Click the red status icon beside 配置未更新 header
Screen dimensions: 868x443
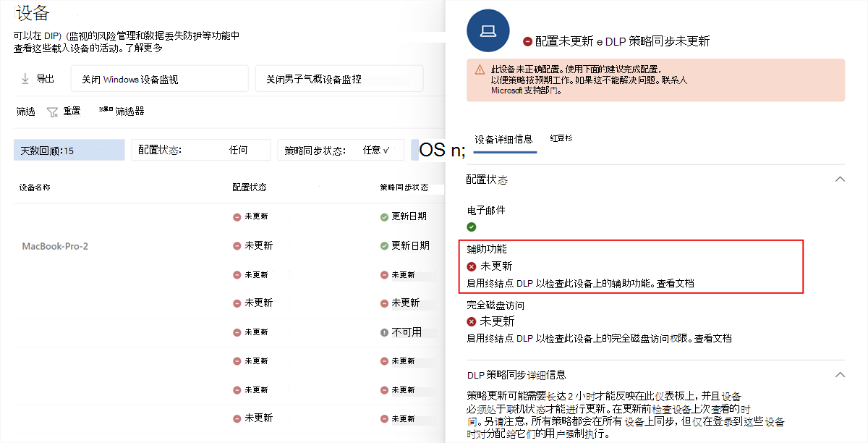click(527, 42)
